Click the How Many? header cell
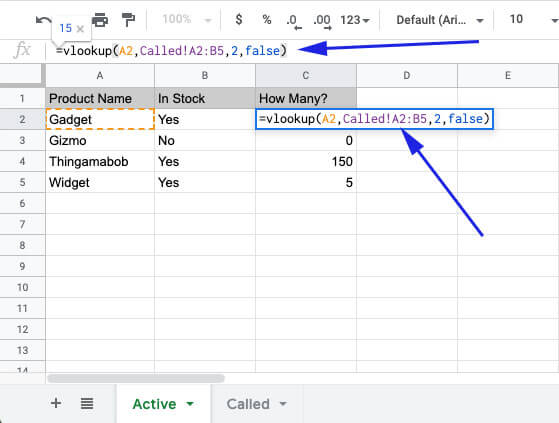Viewport: 559px width, 423px height. tap(306, 98)
